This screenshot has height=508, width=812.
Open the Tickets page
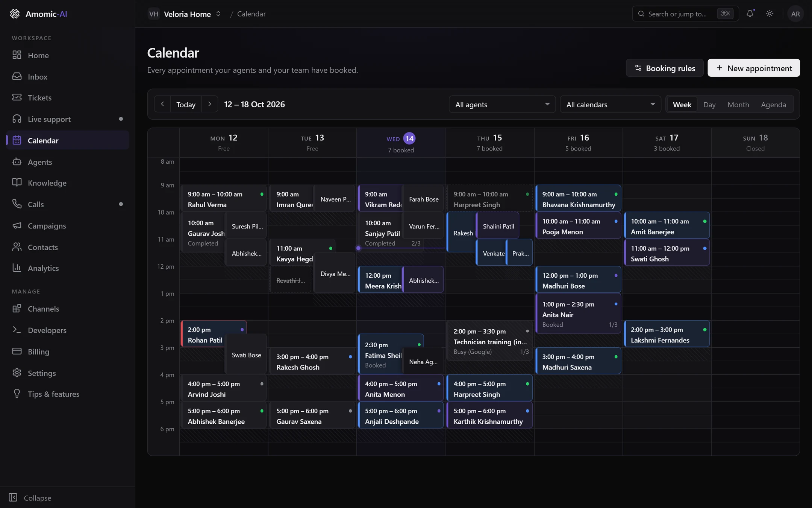[x=68, y=97]
